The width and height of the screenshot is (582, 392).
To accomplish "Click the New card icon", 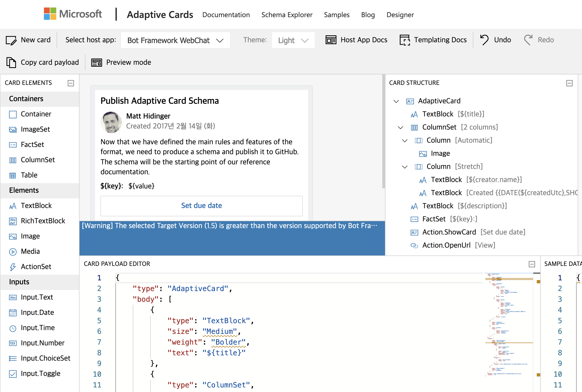I will pos(11,40).
